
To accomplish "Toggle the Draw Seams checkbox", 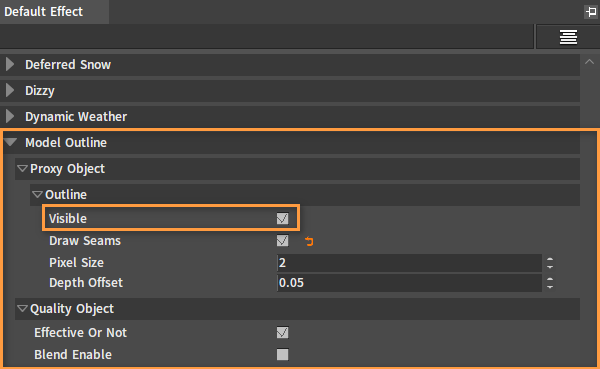I will [282, 241].
